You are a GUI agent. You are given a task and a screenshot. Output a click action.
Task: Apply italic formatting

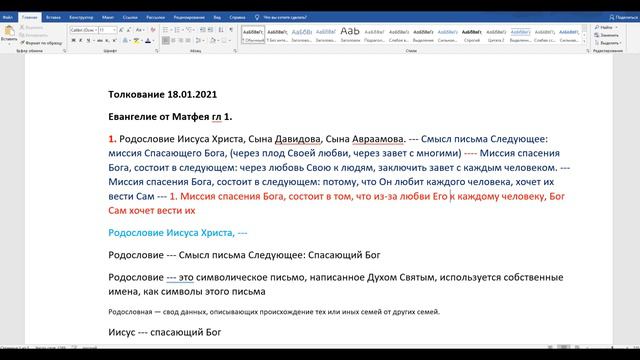(x=81, y=40)
